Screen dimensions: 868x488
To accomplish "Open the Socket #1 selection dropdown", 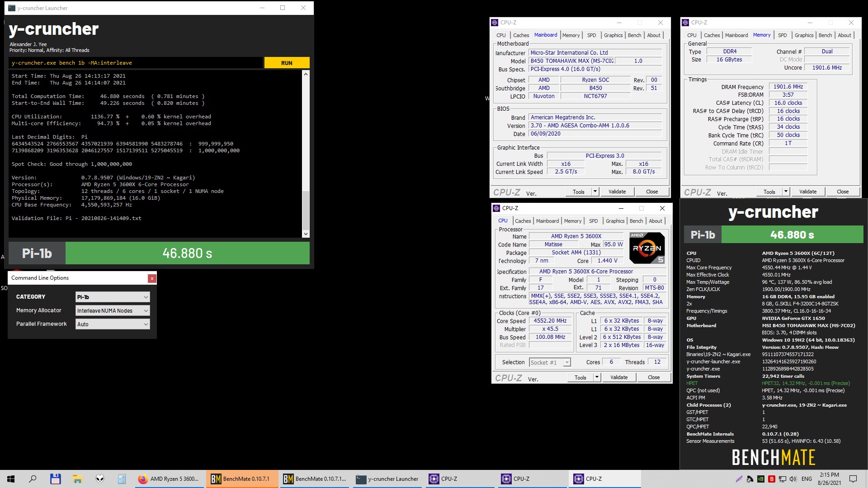I will click(x=550, y=362).
